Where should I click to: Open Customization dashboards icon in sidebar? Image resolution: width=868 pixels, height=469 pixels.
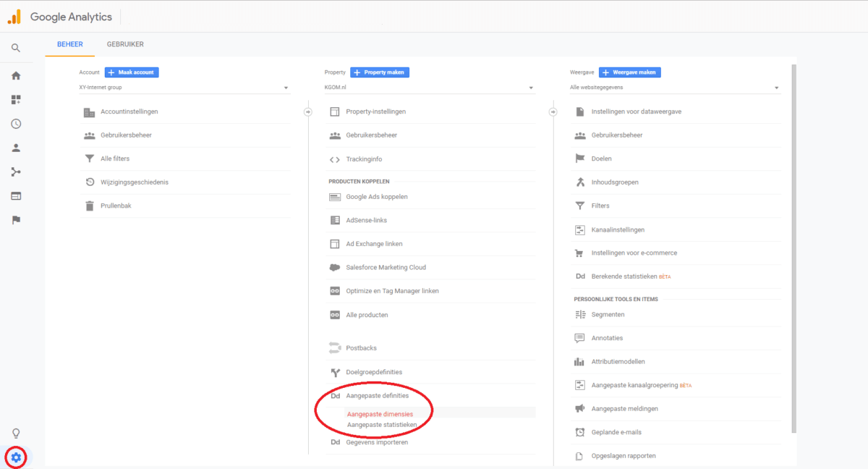pos(16,100)
